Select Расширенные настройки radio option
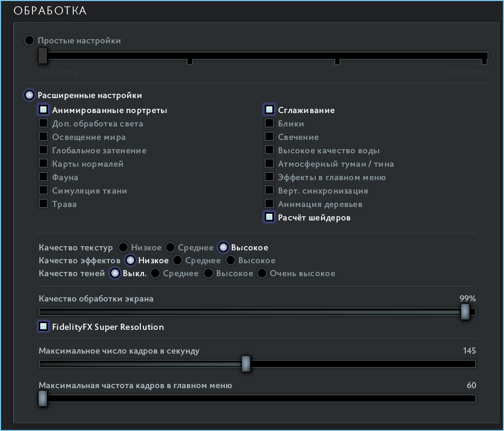Screen dimensions: 504x431 29,95
